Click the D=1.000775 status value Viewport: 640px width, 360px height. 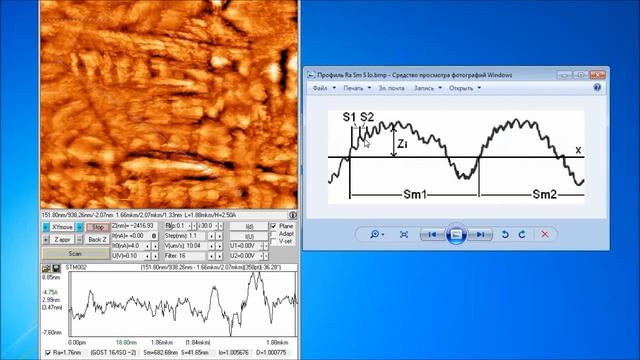pyautogui.click(x=271, y=353)
